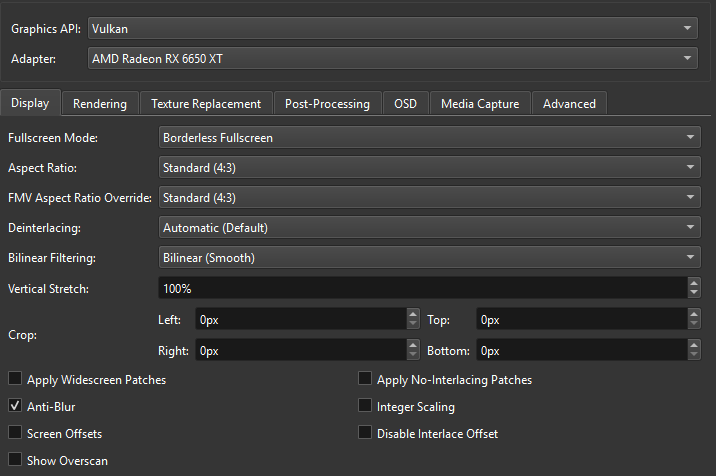Expand the Deinterlacing dropdown
The width and height of the screenshot is (716, 476).
(x=429, y=227)
